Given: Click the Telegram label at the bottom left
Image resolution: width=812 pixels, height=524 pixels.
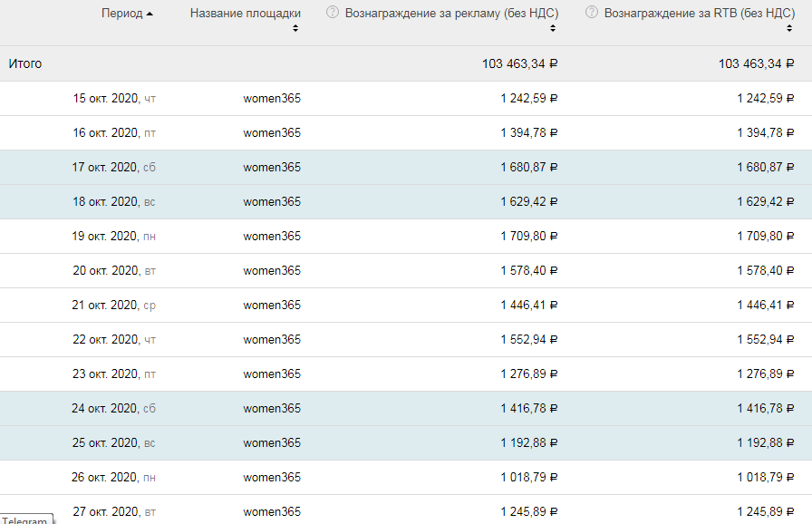Looking at the screenshot, I should (24, 520).
